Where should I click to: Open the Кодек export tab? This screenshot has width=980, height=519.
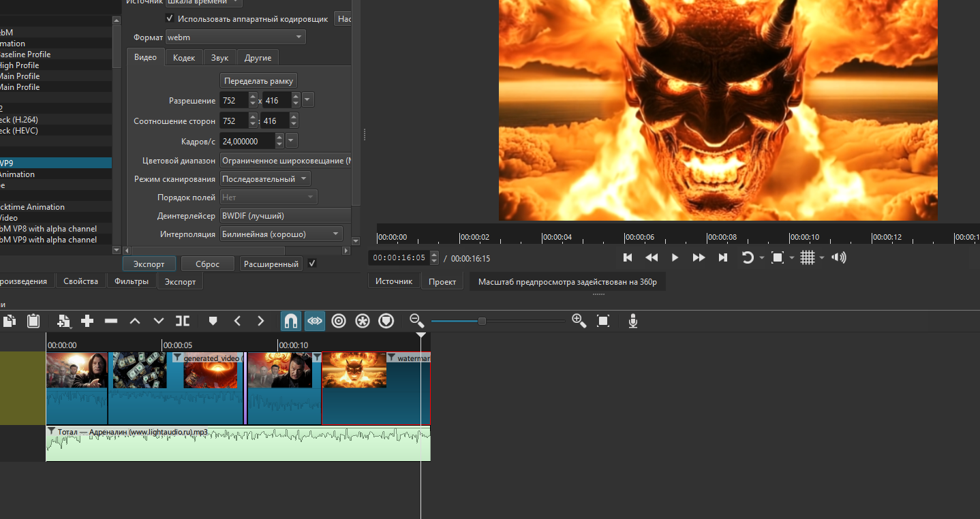184,58
